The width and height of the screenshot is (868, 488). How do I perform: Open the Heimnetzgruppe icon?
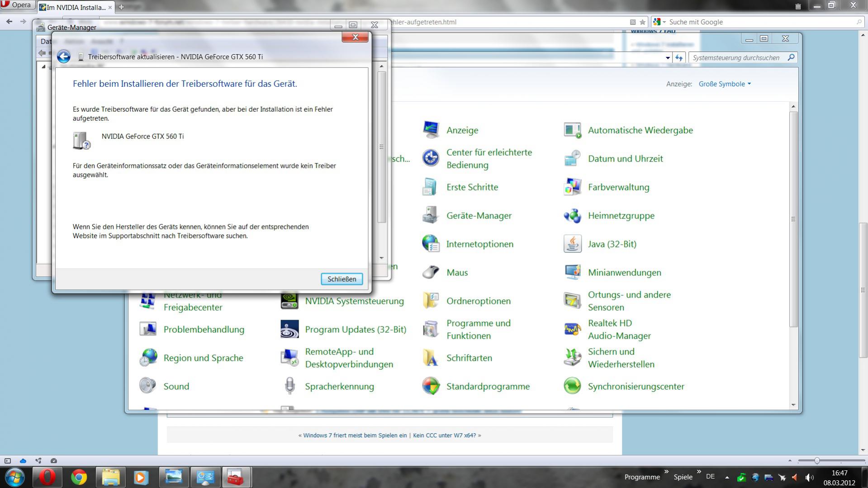pyautogui.click(x=572, y=216)
